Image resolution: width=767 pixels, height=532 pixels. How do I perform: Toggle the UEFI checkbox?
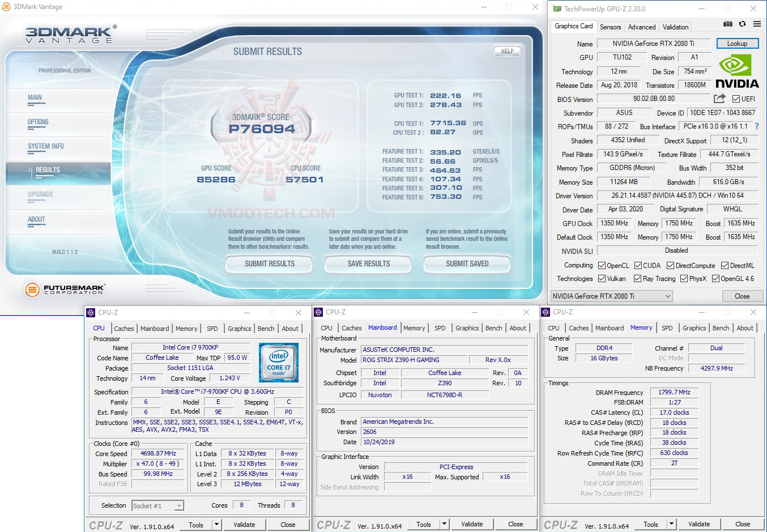coord(736,99)
